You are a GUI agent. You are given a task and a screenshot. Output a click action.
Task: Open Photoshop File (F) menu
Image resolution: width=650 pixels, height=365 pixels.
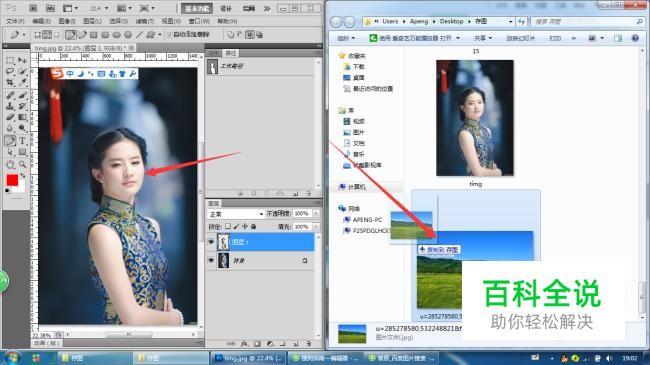(15, 21)
